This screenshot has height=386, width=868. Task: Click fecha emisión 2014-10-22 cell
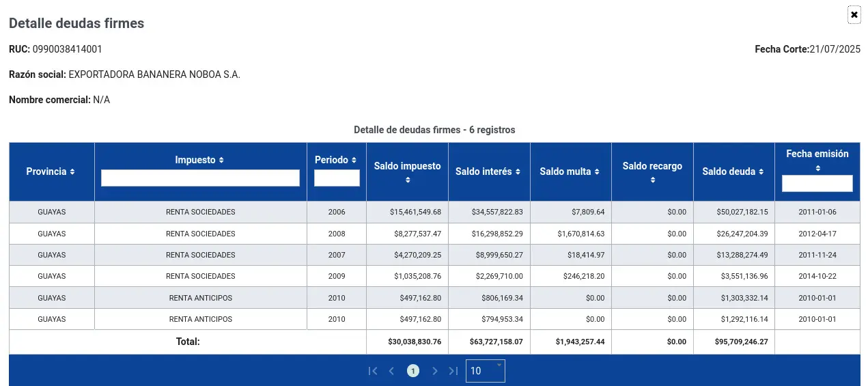tap(817, 276)
